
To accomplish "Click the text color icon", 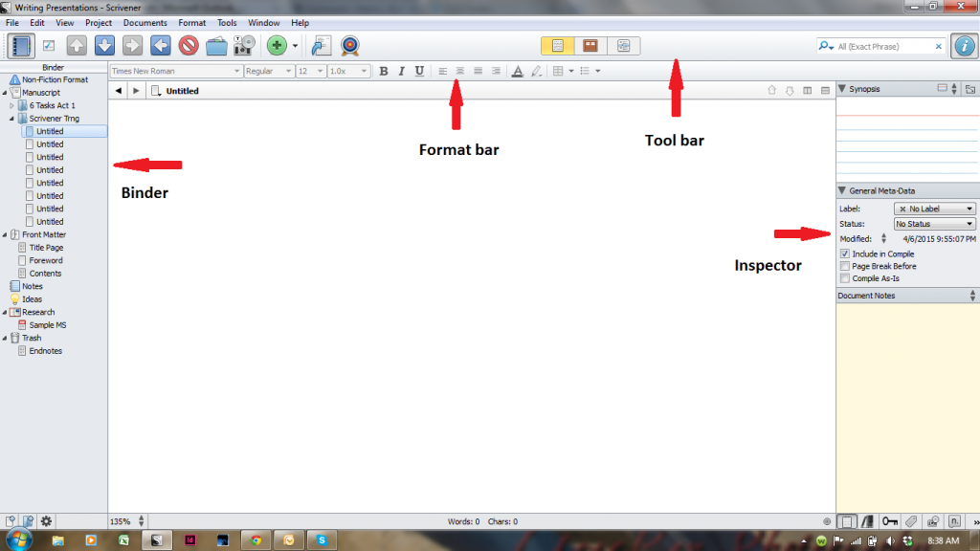I will (x=518, y=71).
